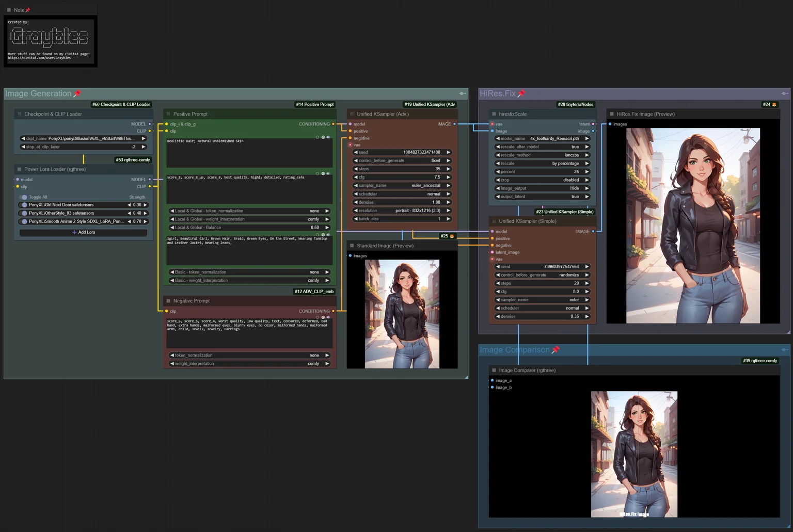793x532 pixels.
Task: Switch the Toggle All loras switch
Action: tap(23, 197)
